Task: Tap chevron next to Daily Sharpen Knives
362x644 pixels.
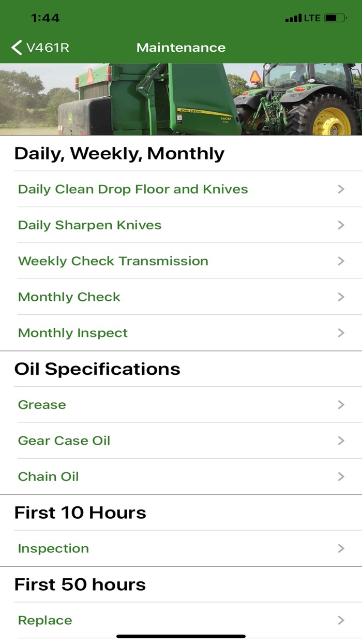Action: tap(341, 225)
